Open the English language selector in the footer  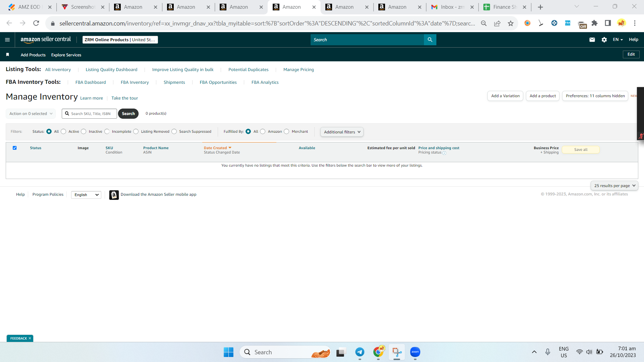(x=86, y=195)
